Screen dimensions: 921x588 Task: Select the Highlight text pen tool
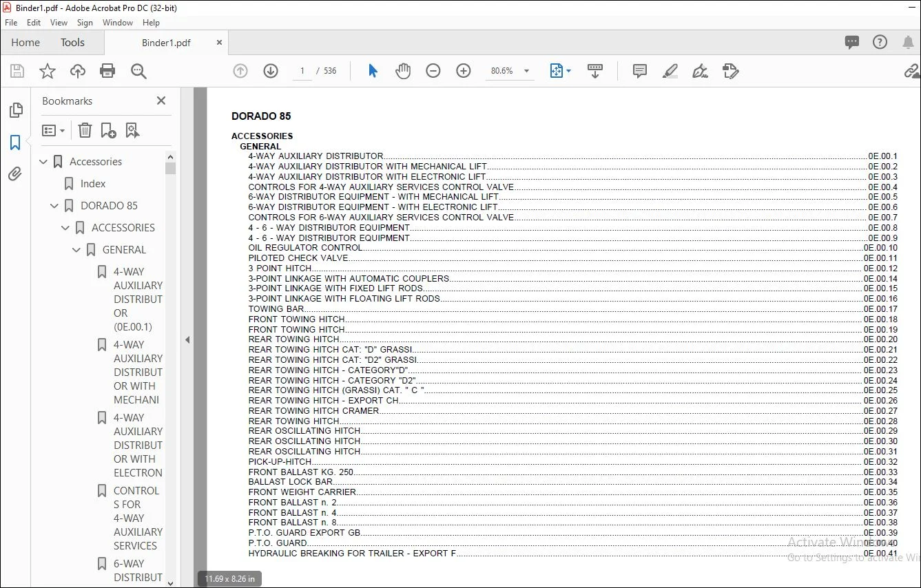670,71
